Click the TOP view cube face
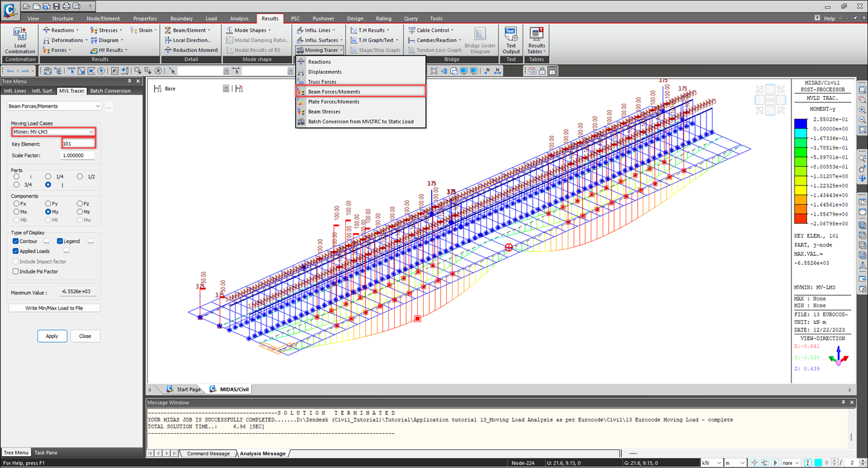868x468 pixels. click(x=770, y=99)
